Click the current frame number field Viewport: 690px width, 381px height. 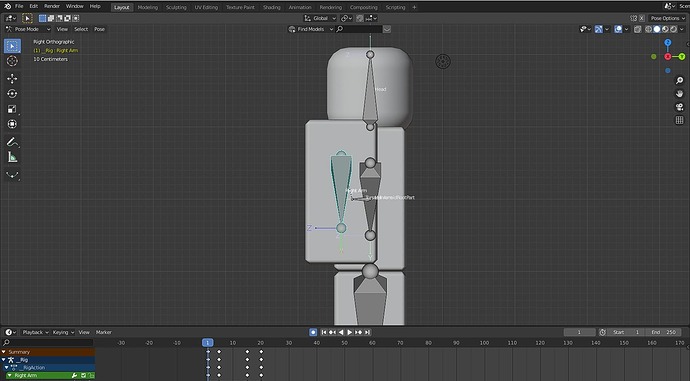[x=579, y=332]
